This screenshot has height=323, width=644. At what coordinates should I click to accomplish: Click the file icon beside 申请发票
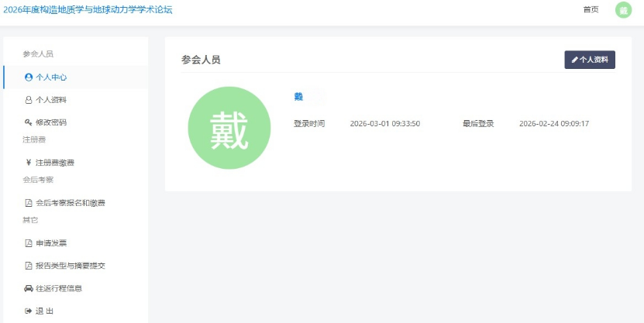(x=29, y=243)
